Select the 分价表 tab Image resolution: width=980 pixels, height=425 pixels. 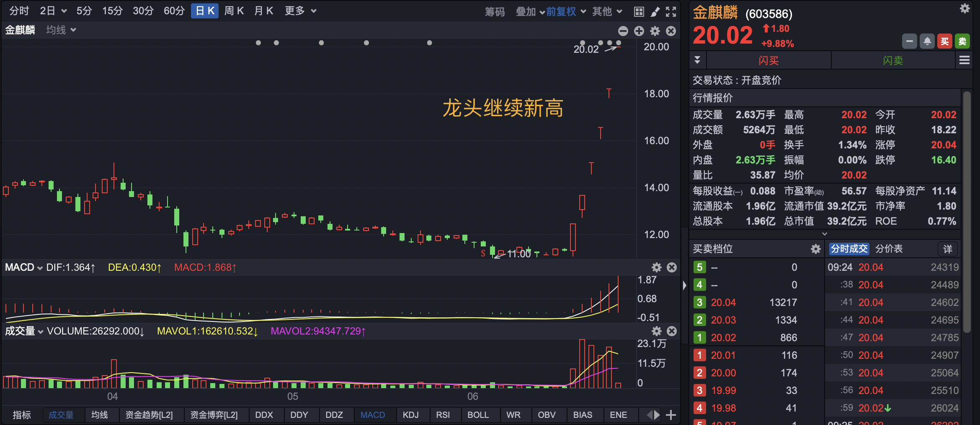click(889, 249)
